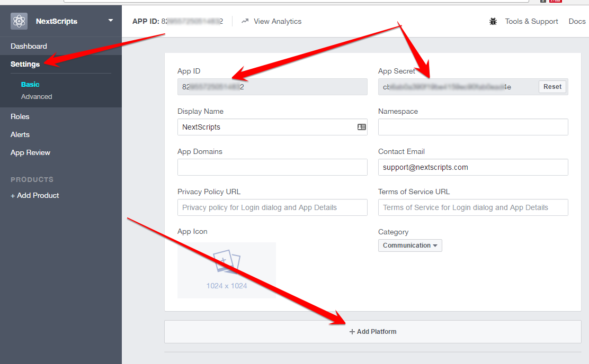Click the App Domains input field
The height and width of the screenshot is (364, 589).
(272, 167)
